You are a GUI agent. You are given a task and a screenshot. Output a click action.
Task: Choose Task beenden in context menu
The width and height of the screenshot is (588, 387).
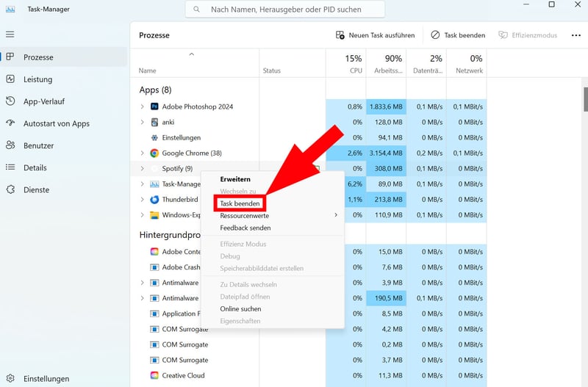tap(240, 203)
